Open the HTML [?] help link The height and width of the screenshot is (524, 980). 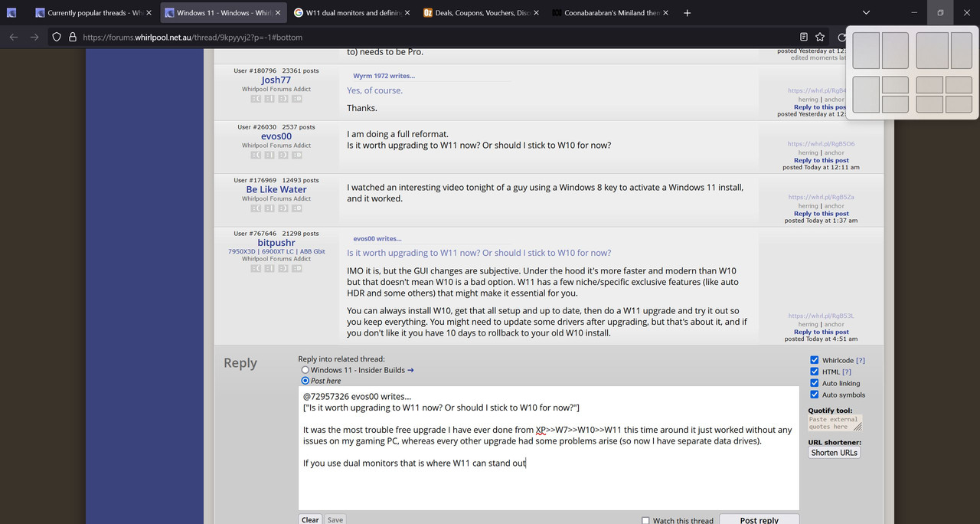coord(847,372)
